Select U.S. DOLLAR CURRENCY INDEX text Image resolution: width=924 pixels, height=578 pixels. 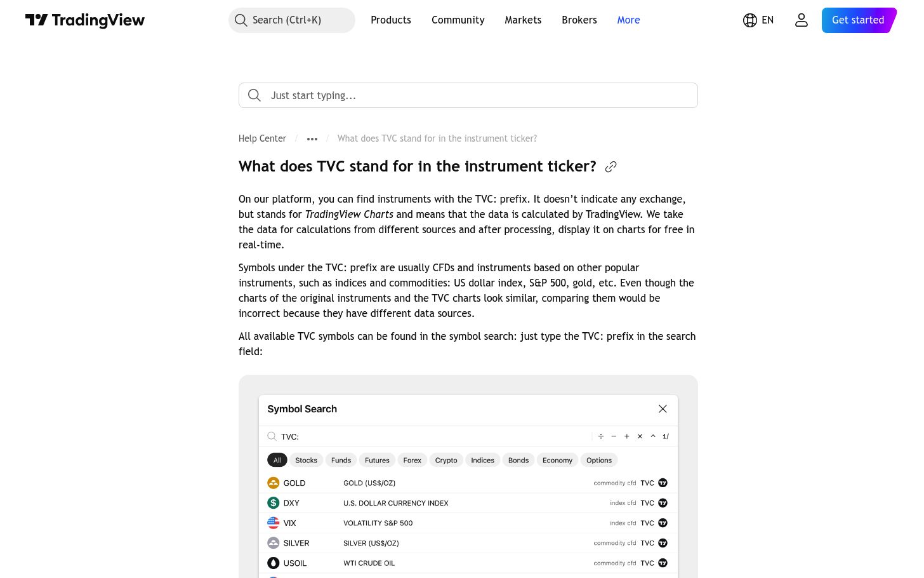click(396, 503)
